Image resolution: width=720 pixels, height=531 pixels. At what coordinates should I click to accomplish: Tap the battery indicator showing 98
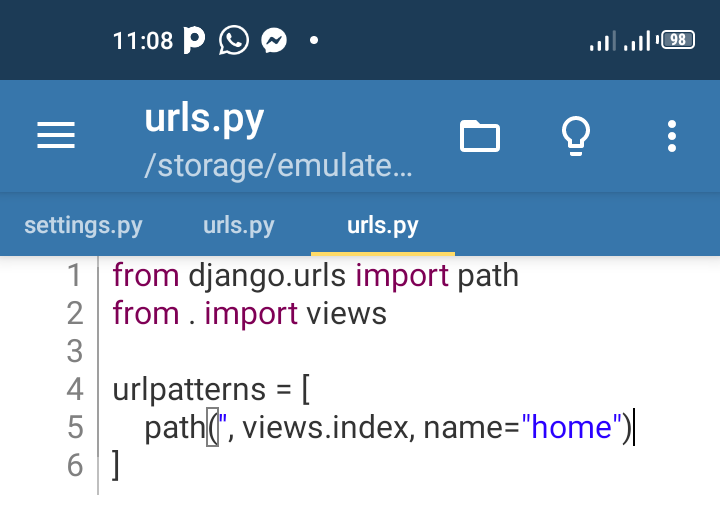(676, 40)
